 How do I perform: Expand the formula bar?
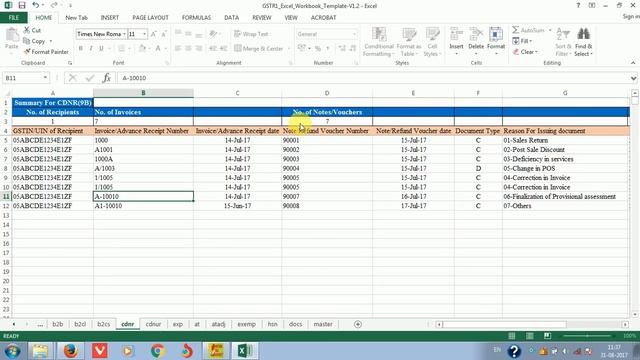(x=633, y=78)
